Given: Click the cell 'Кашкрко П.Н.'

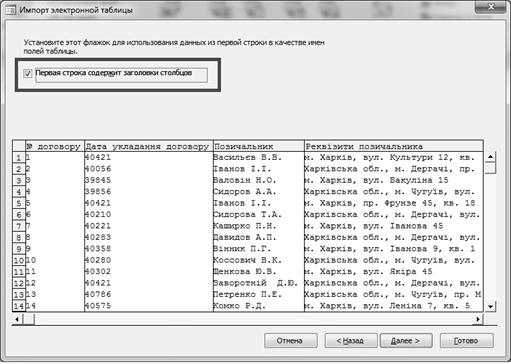Looking at the screenshot, I should tap(259, 226).
